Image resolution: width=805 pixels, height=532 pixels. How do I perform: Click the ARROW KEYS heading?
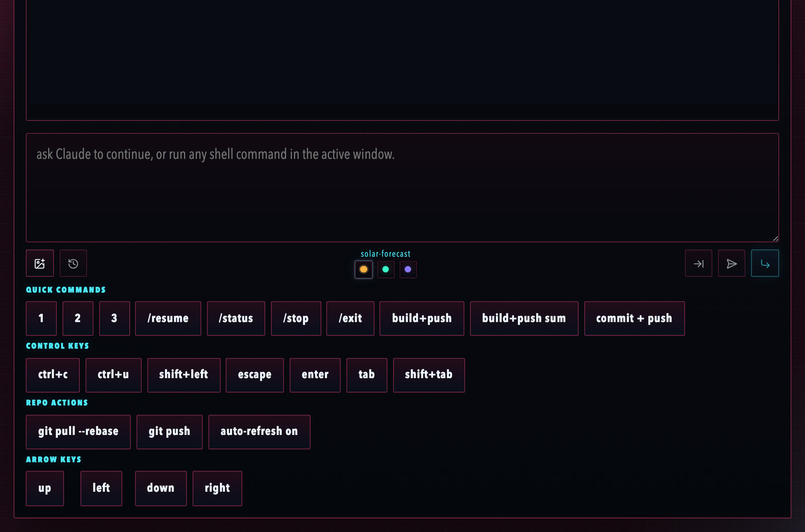[53, 460]
